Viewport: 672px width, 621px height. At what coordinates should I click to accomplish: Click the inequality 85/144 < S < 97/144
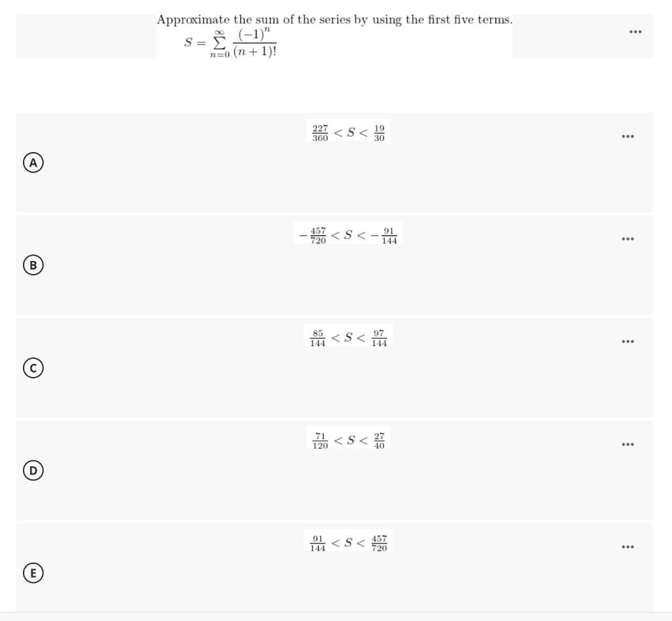click(348, 337)
